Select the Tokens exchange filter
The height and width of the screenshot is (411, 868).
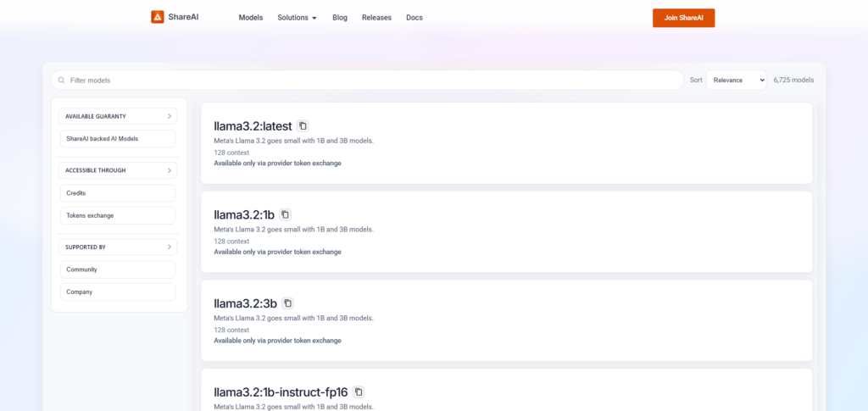pyautogui.click(x=117, y=215)
